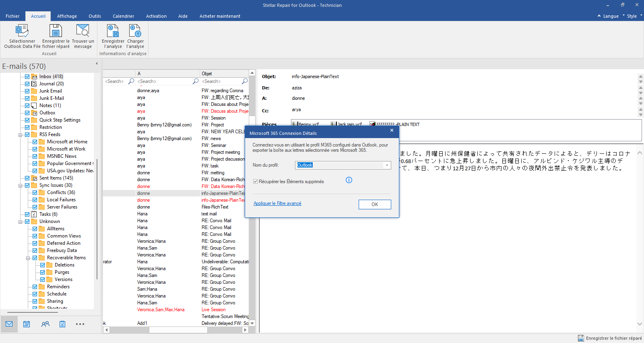
Task: Switch to Calendrier tab
Action: [x=123, y=16]
